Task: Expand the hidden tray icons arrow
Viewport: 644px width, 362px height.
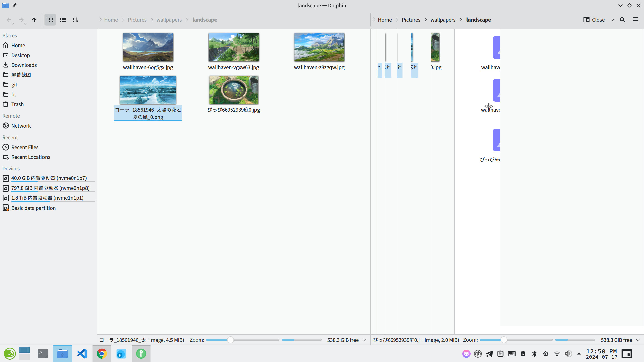Action: click(579, 353)
